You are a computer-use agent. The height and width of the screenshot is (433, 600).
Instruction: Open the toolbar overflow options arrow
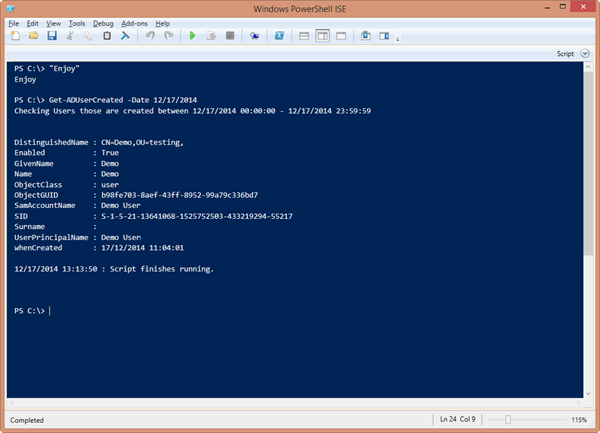pyautogui.click(x=398, y=39)
